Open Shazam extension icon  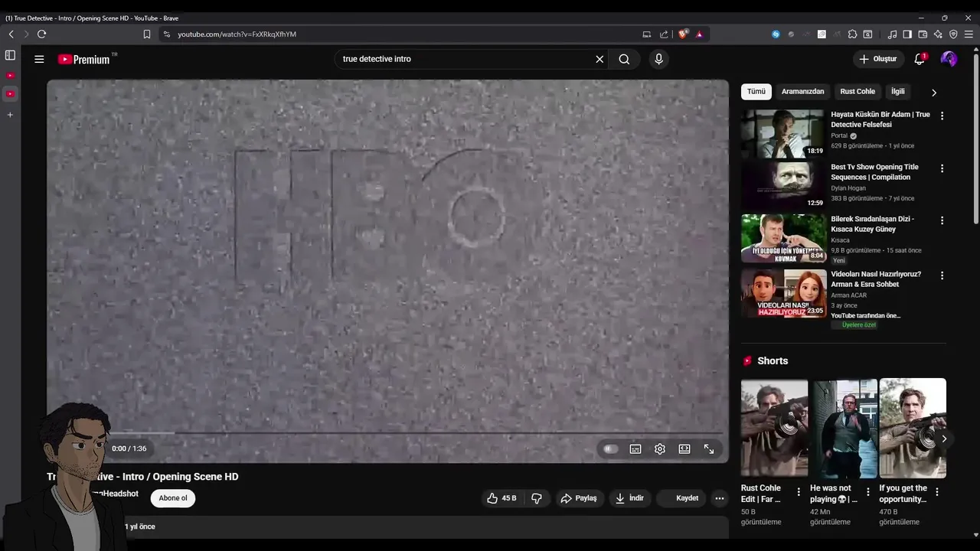coord(776,34)
